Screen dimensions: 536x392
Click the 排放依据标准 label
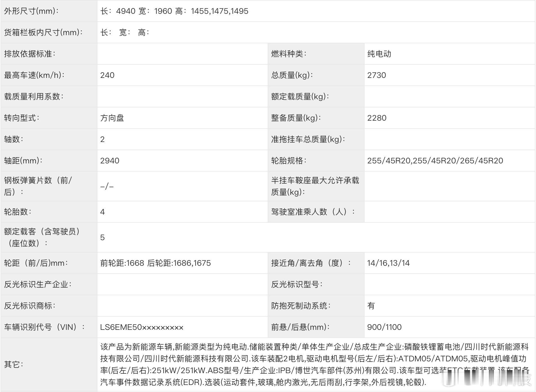pos(30,54)
